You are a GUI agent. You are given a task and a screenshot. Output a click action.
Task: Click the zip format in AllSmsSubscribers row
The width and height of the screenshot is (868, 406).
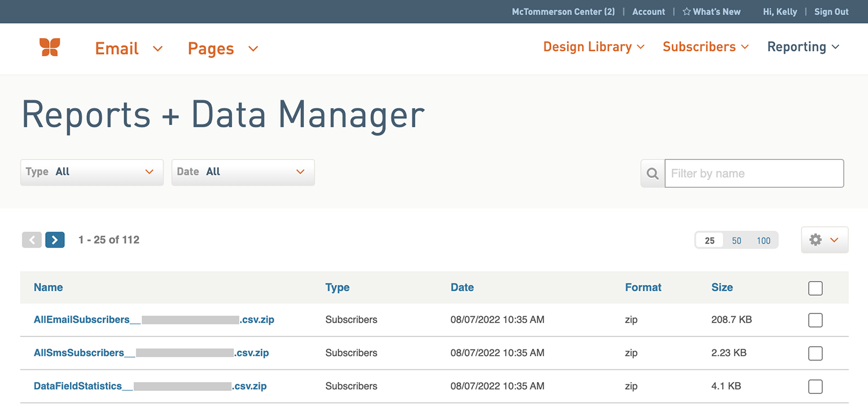pyautogui.click(x=631, y=353)
